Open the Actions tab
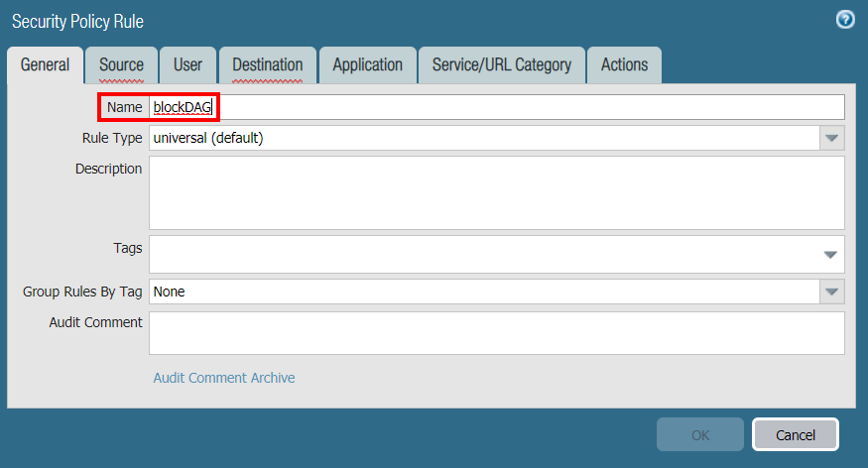868x468 pixels. [624, 65]
